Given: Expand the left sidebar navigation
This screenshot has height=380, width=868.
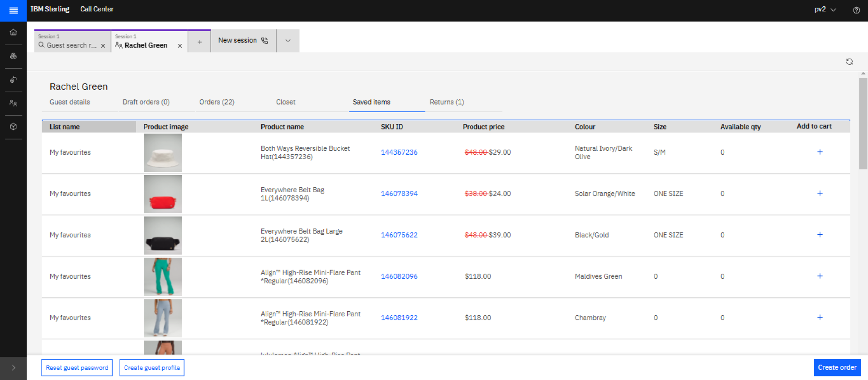Looking at the screenshot, I should [x=13, y=368].
